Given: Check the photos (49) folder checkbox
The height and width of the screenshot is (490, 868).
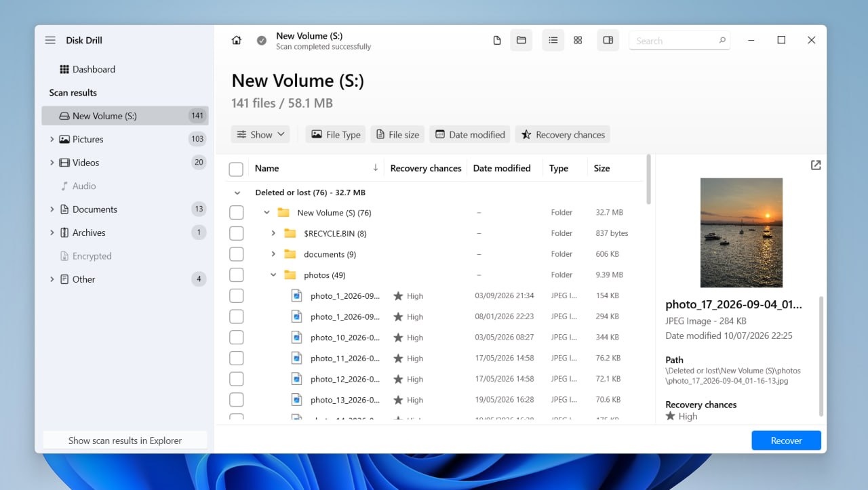Looking at the screenshot, I should [x=236, y=275].
